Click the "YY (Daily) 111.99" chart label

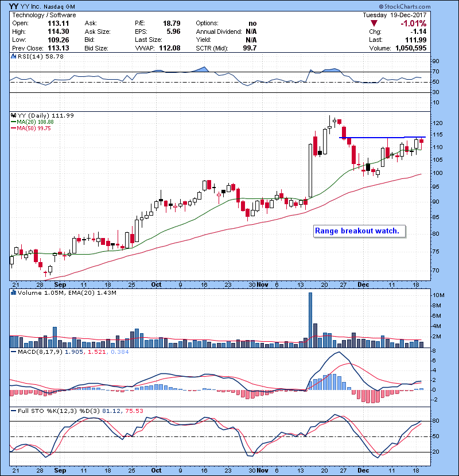pyautogui.click(x=45, y=115)
